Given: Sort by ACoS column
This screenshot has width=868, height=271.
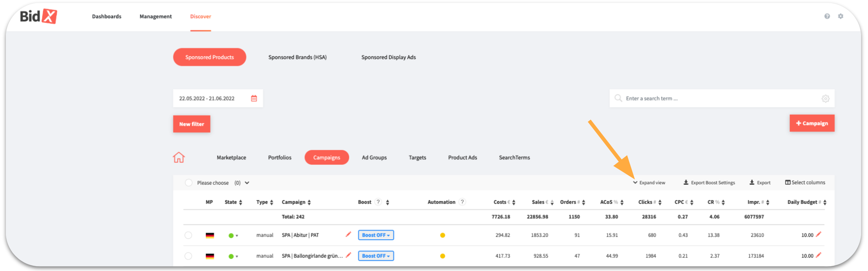Looking at the screenshot, I should tap(622, 202).
